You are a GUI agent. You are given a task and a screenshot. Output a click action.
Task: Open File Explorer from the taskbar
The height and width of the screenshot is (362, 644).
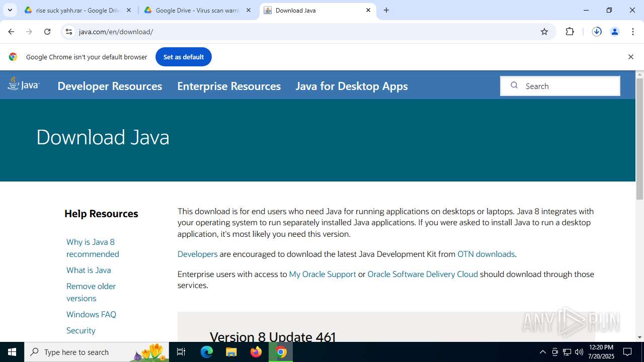[231, 352]
